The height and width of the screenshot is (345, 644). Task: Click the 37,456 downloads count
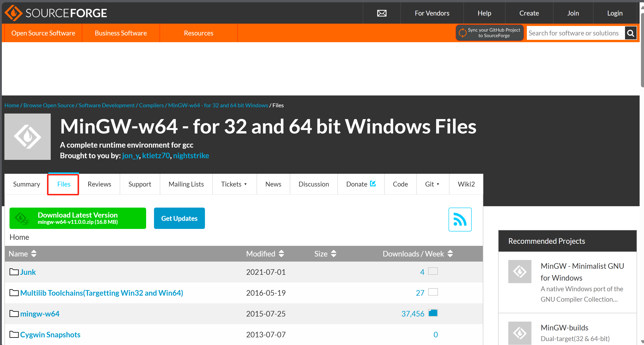[x=413, y=313]
